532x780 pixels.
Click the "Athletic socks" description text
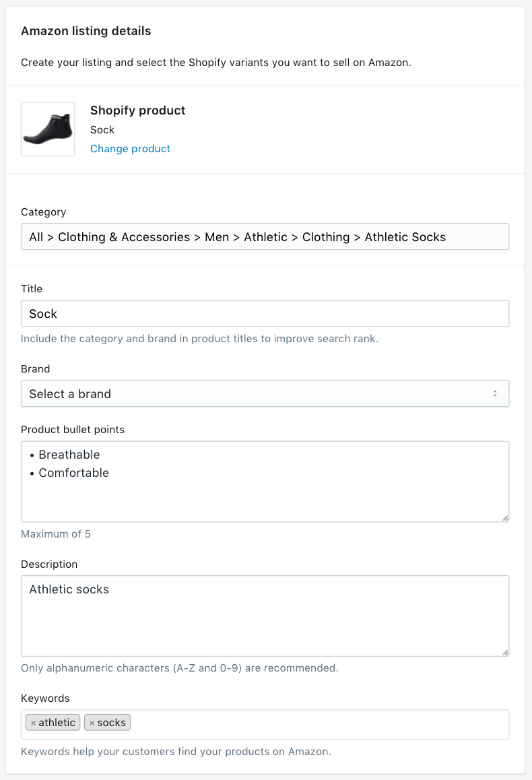point(69,589)
